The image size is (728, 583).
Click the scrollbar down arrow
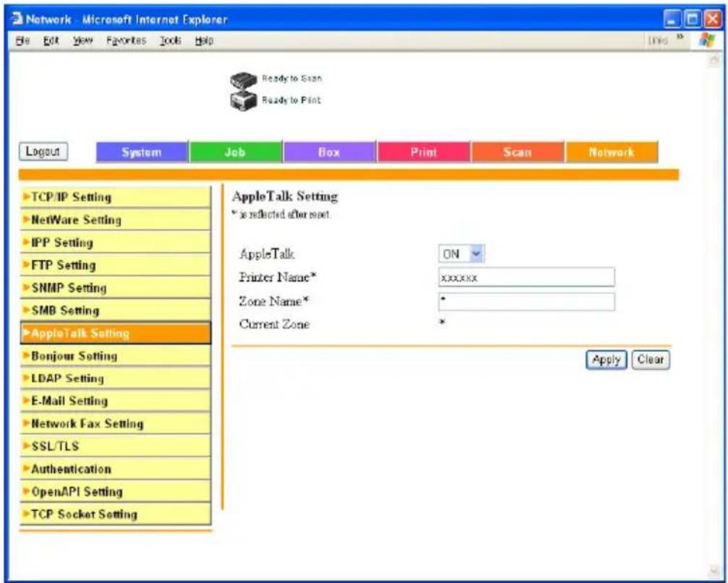tap(714, 571)
